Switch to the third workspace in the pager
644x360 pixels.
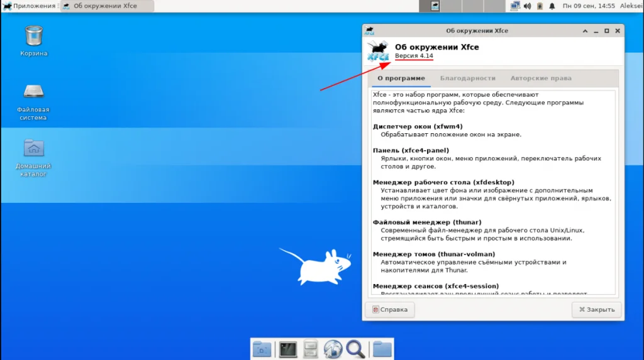(473, 6)
